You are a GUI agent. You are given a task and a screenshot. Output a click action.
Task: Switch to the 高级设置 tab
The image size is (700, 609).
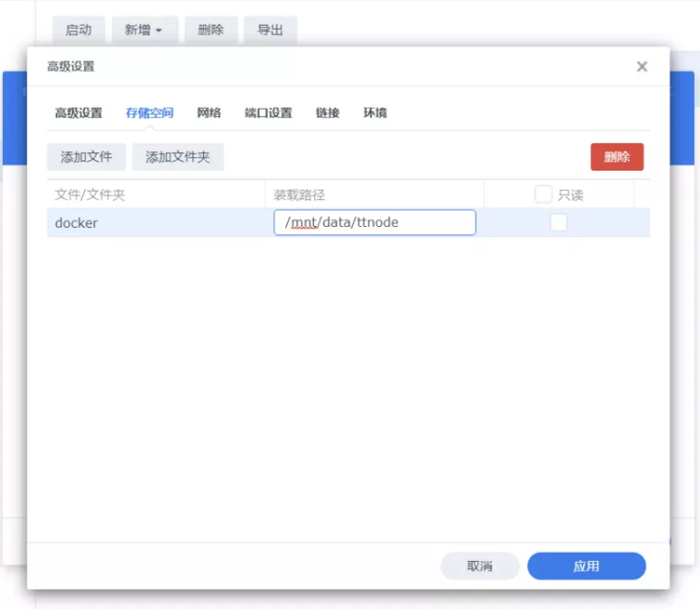tap(78, 113)
